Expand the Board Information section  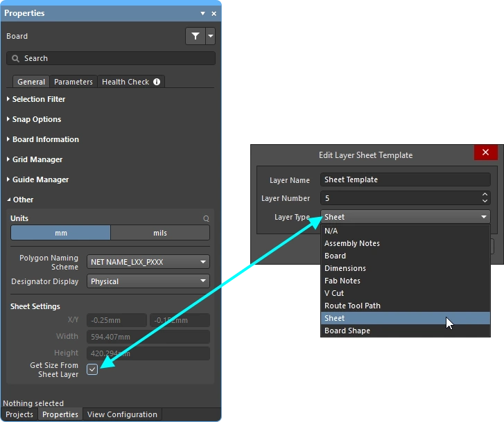pos(43,139)
